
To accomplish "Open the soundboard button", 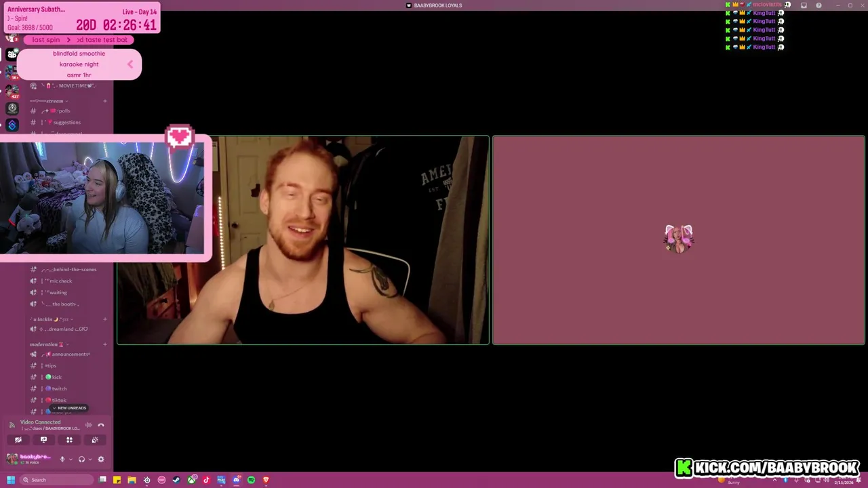I will click(95, 440).
